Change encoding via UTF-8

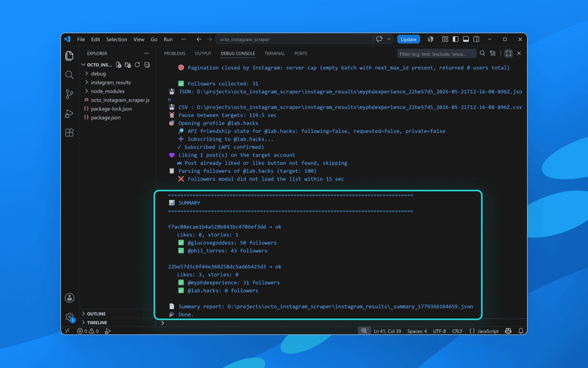tap(439, 331)
